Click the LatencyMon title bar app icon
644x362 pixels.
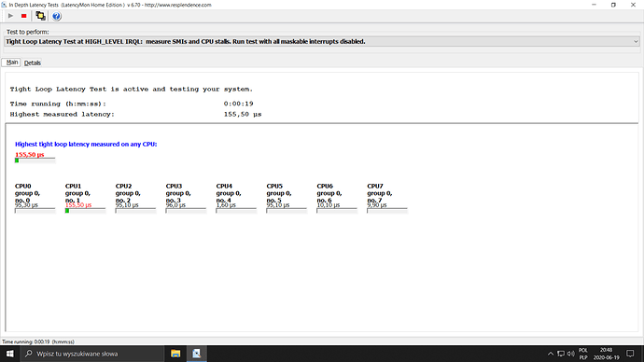coord(4,5)
